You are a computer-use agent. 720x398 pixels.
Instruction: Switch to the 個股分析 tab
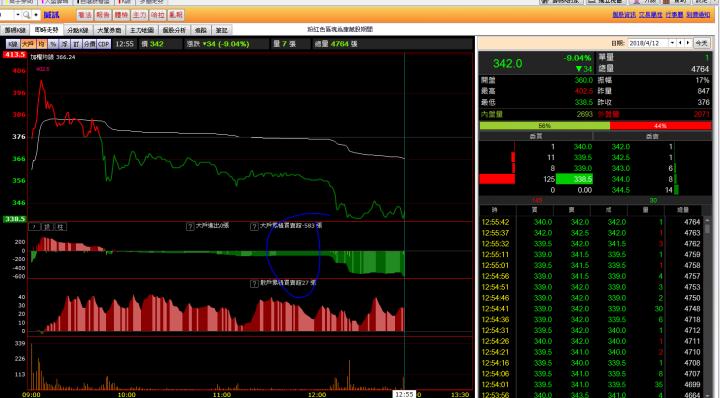click(x=174, y=30)
